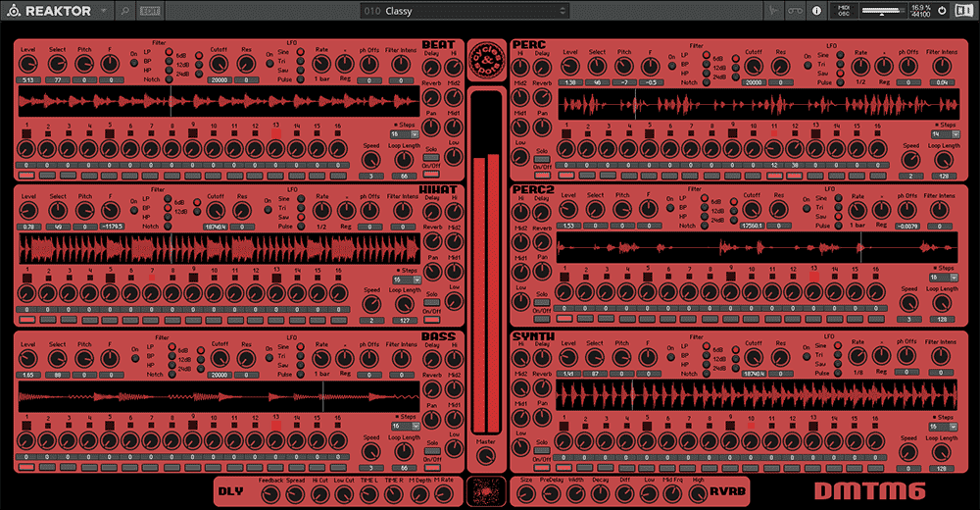Image resolution: width=980 pixels, height=510 pixels.
Task: Toggle the EDIT mode button
Action: tap(150, 11)
